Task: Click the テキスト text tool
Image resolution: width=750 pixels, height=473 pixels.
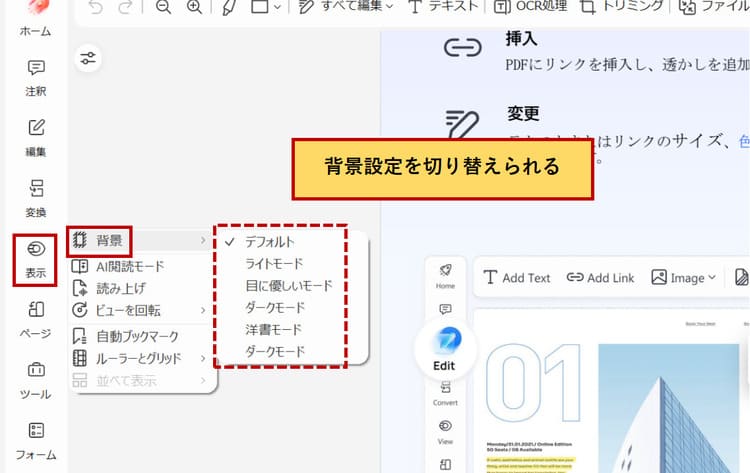Action: coord(443,7)
